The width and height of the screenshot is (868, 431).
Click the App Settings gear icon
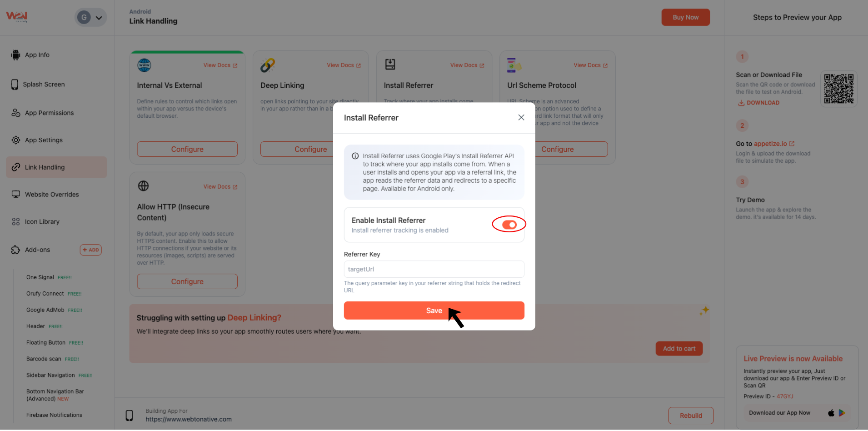[x=15, y=140]
